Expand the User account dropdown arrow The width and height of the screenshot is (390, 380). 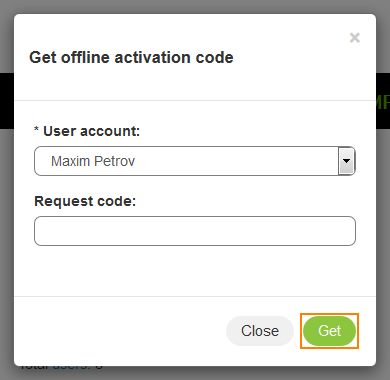346,161
